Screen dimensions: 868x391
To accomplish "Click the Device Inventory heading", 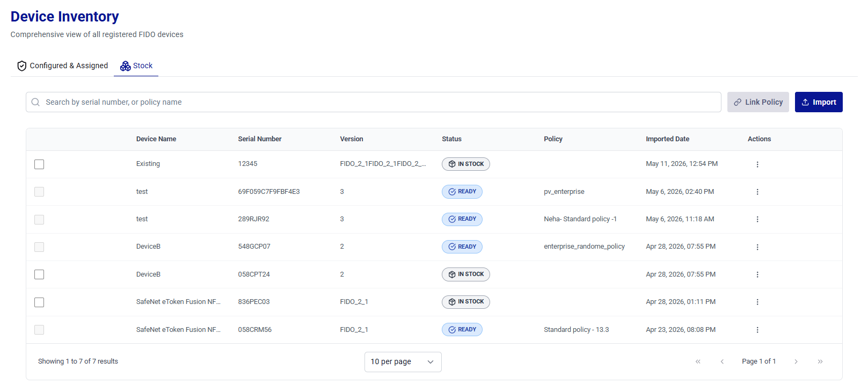I will [x=64, y=17].
